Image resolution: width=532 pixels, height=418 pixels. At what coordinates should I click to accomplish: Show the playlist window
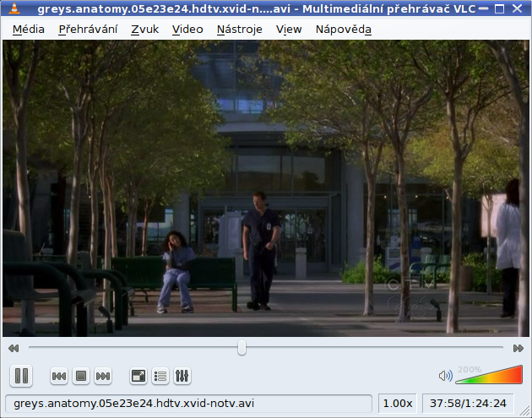pyautogui.click(x=160, y=376)
